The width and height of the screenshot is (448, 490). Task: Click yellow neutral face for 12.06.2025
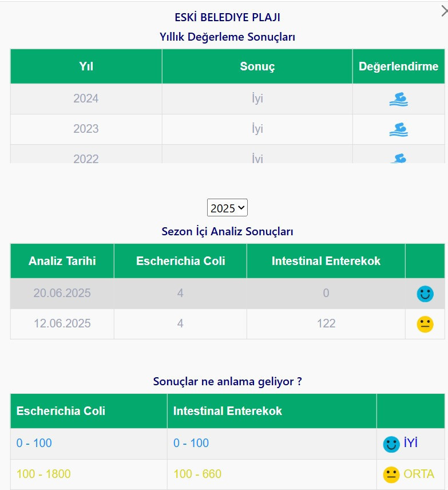tap(425, 325)
